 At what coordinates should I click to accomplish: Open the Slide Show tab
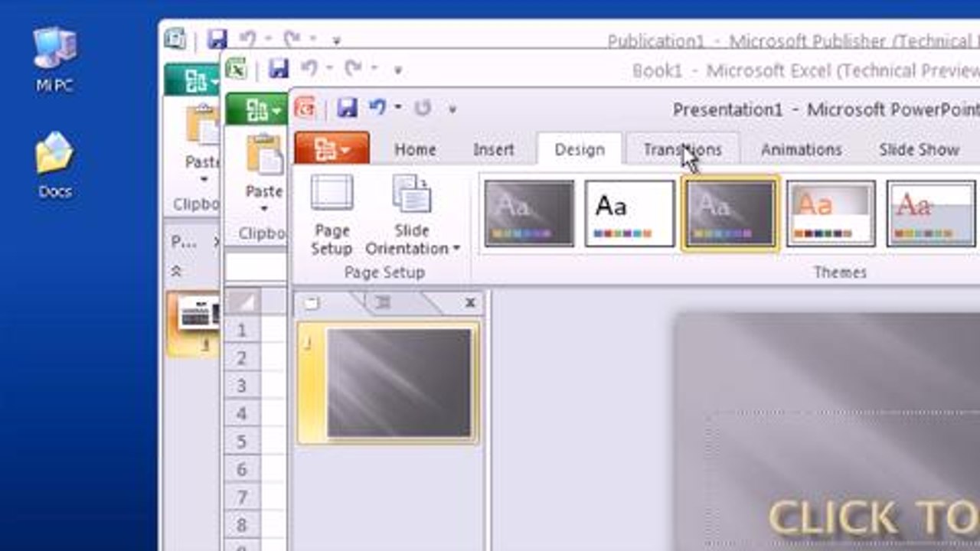click(919, 149)
